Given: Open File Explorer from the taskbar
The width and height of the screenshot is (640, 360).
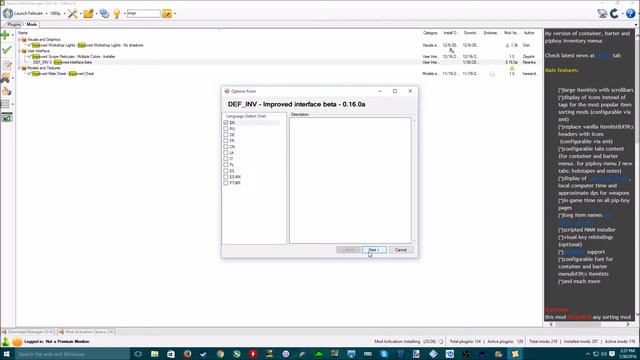Looking at the screenshot, I should pyautogui.click(x=154, y=354).
